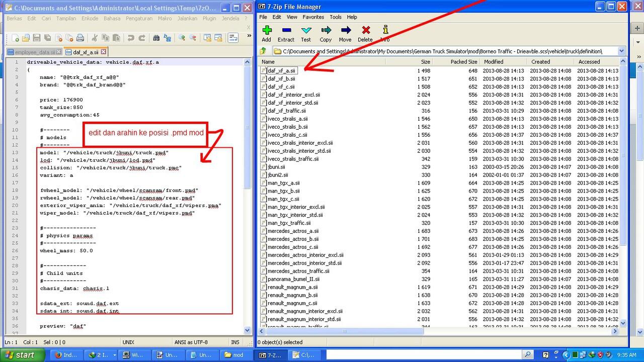Open the Favorites menu in 7-Zip
Screen dimensions: 644x362
(x=313, y=17)
